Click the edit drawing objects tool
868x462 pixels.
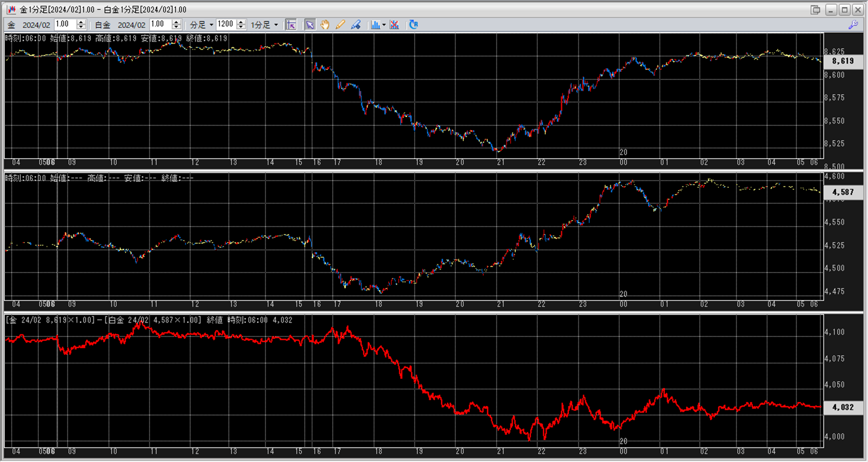[x=356, y=25]
